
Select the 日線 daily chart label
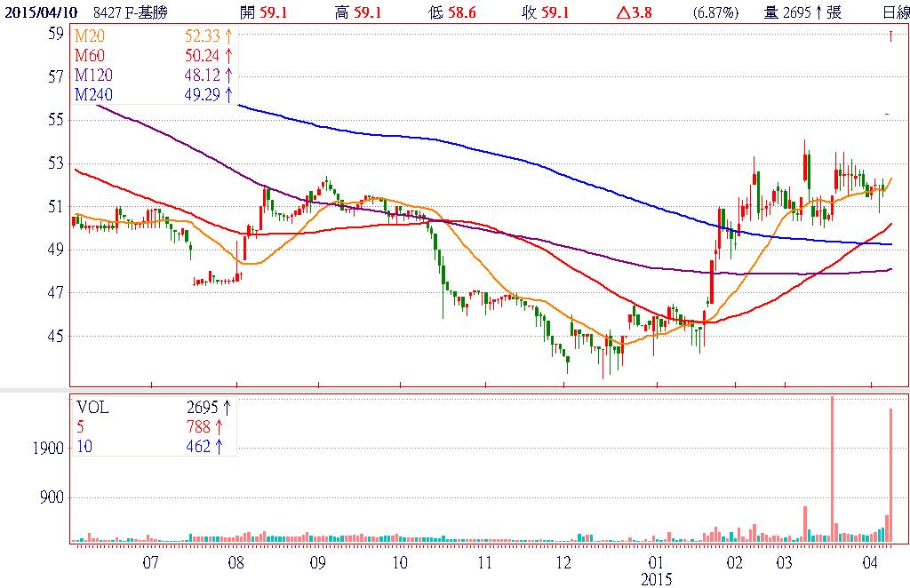click(x=892, y=13)
